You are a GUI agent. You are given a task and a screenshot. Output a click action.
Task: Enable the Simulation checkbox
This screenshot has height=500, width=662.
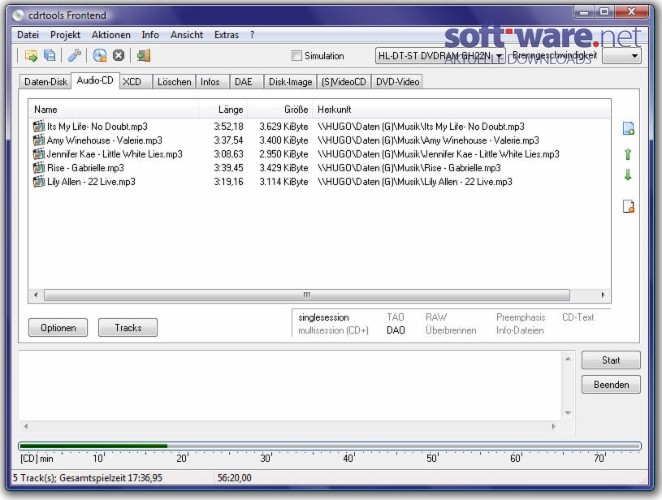pos(297,56)
